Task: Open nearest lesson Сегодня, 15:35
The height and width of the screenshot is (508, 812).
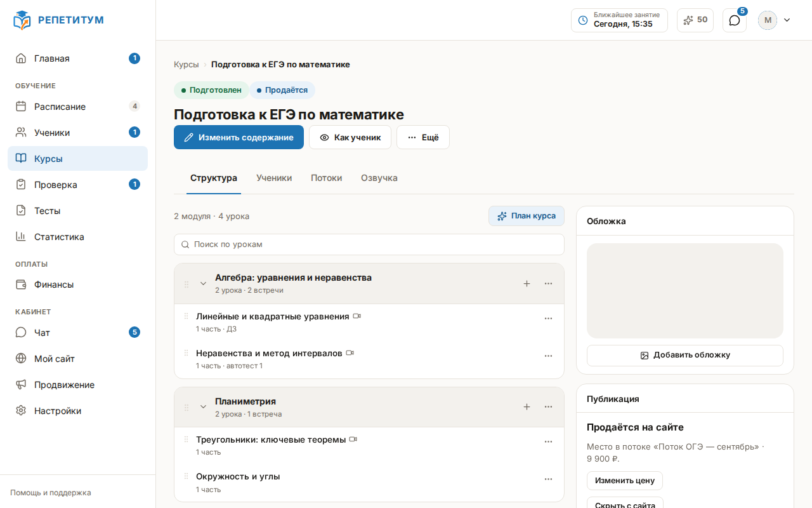Action: click(x=619, y=20)
